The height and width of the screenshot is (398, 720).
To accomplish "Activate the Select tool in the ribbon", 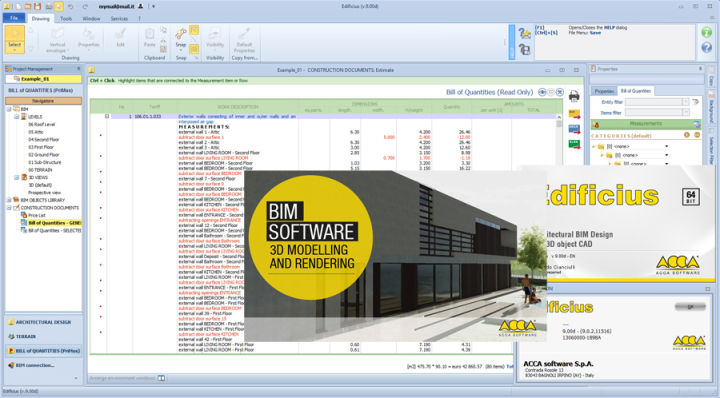I will 15,39.
